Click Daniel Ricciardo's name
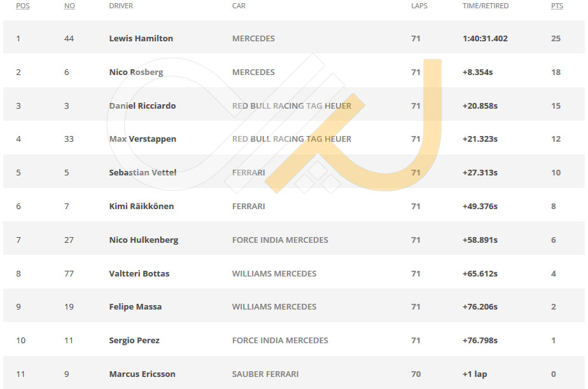The image size is (588, 389). click(143, 106)
